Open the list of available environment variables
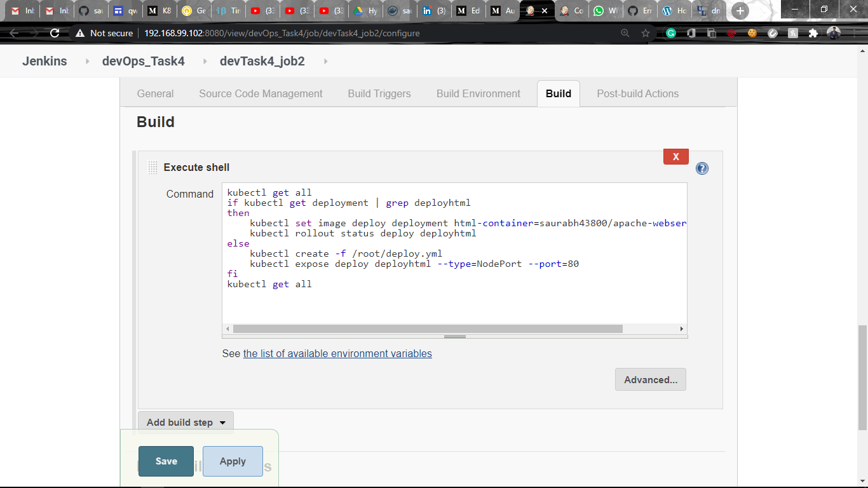Image resolution: width=868 pixels, height=488 pixels. coord(337,353)
